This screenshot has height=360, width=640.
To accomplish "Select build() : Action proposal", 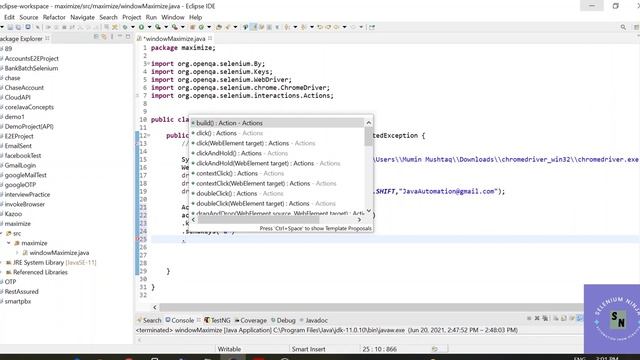I will 277,123.
